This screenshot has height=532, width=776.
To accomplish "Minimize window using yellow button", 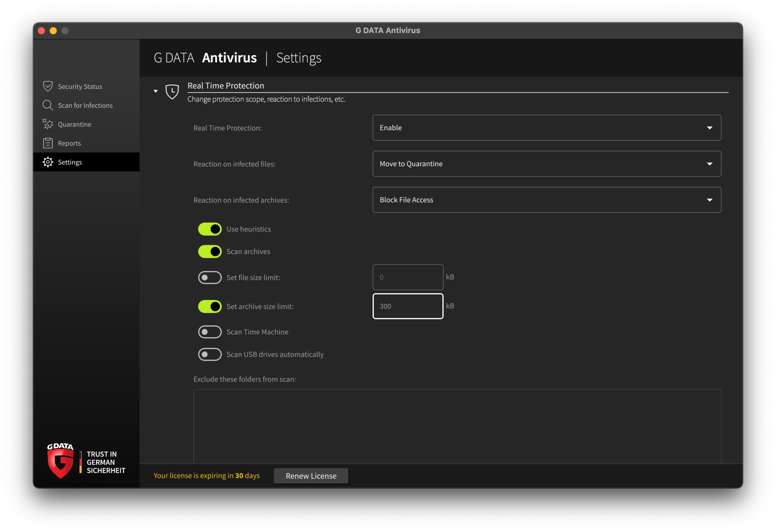I will 53,31.
